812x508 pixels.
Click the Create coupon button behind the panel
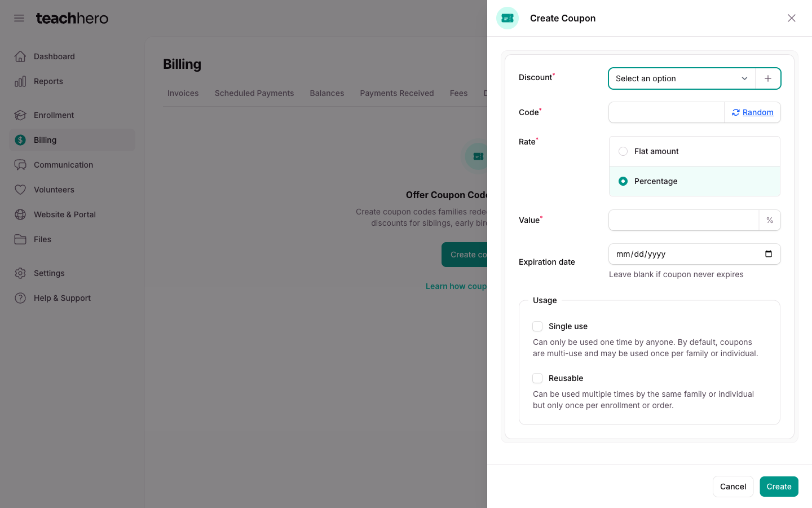(465, 255)
